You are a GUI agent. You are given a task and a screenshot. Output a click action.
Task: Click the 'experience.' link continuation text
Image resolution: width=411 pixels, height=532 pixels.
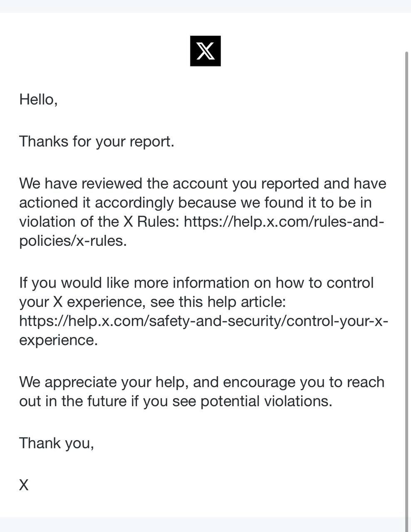58,340
